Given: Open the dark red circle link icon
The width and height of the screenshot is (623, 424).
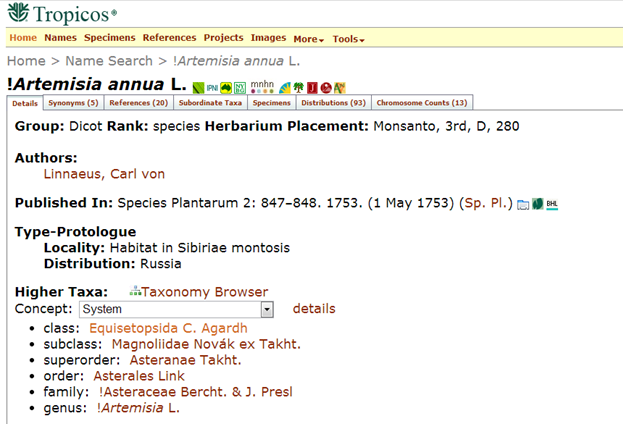Looking at the screenshot, I should tap(326, 87).
